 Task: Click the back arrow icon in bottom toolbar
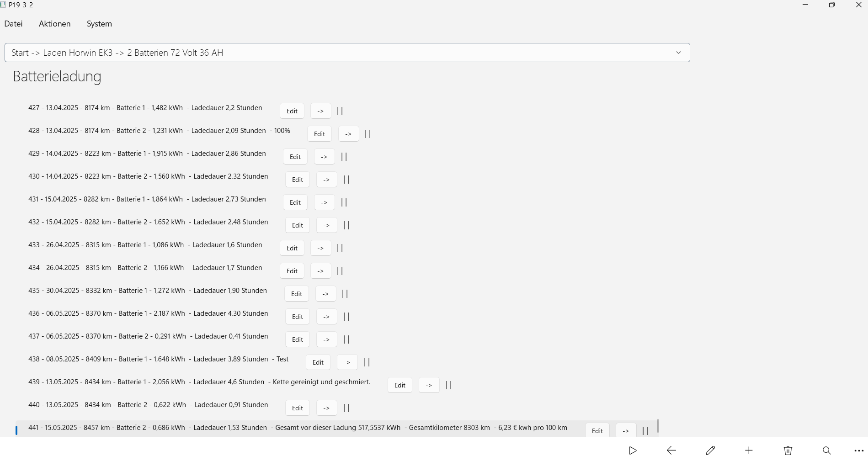click(x=671, y=451)
